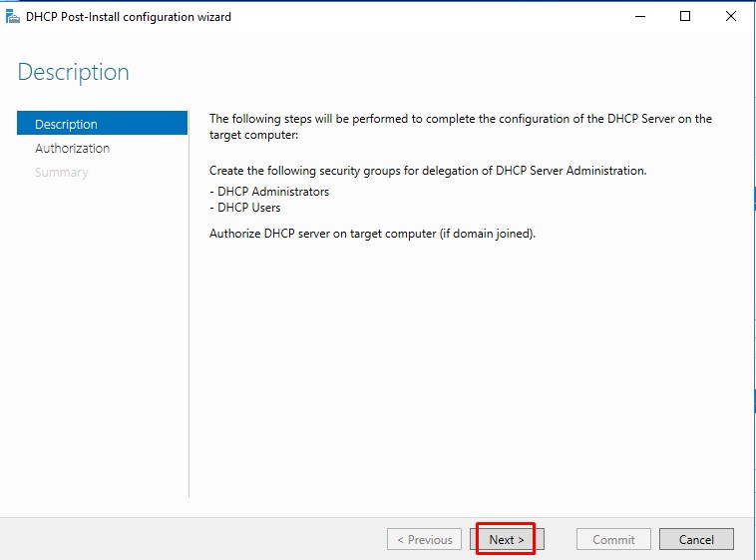The width and height of the screenshot is (756, 560).
Task: Open the Authorization step
Action: [73, 148]
